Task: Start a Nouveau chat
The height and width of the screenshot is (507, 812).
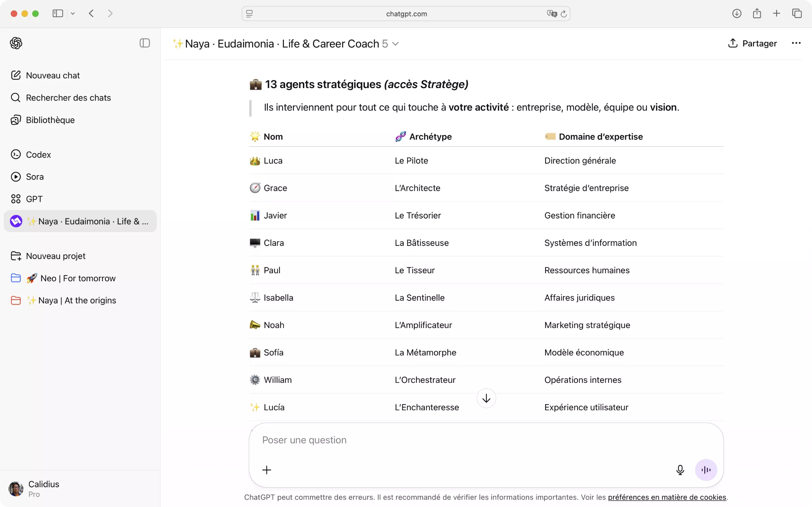Action: [53, 75]
